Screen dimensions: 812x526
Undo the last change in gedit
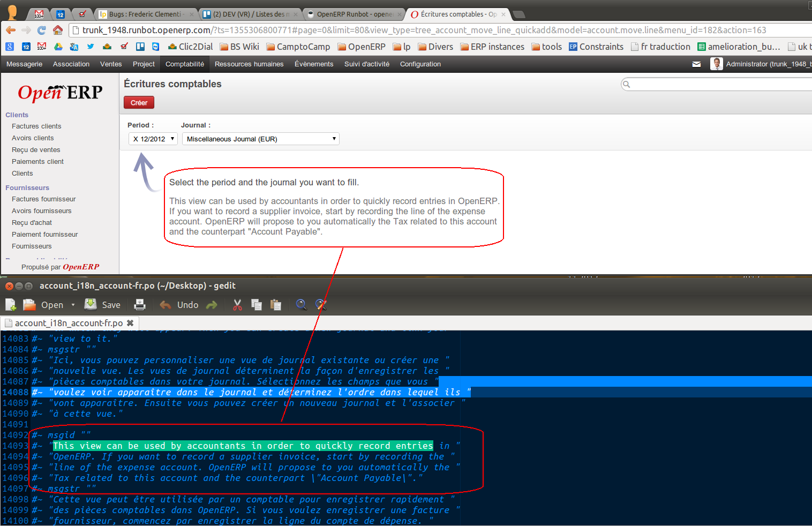(x=179, y=305)
